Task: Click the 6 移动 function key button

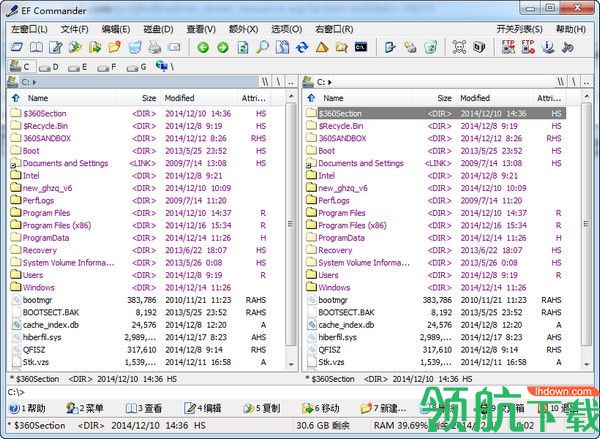Action: [x=321, y=408]
